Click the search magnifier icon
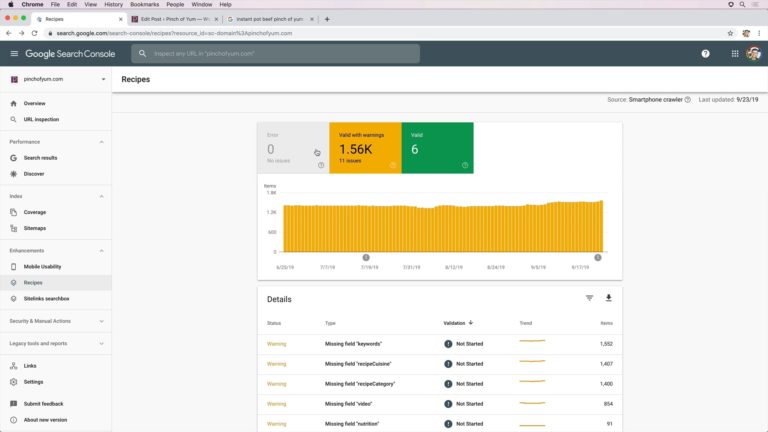This screenshot has width=768, height=432. (x=143, y=53)
